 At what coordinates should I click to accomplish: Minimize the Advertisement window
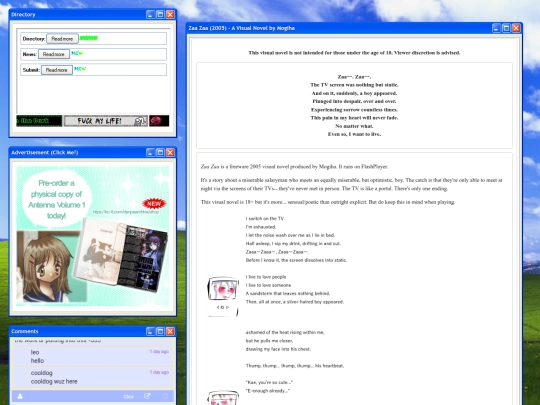[x=150, y=153]
